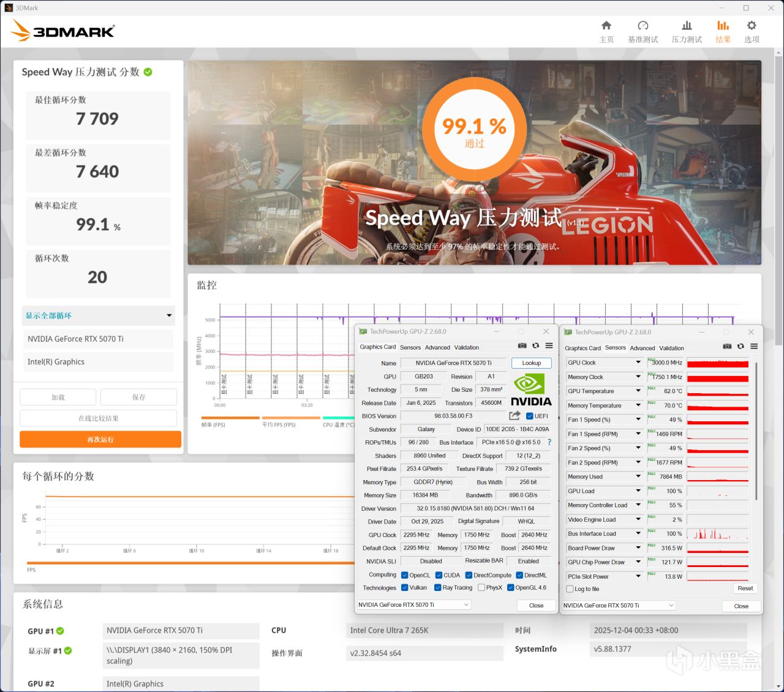Image resolution: width=784 pixels, height=692 pixels.
Task: Click the NVIDIA logo in GPU-Z
Action: tap(530, 390)
